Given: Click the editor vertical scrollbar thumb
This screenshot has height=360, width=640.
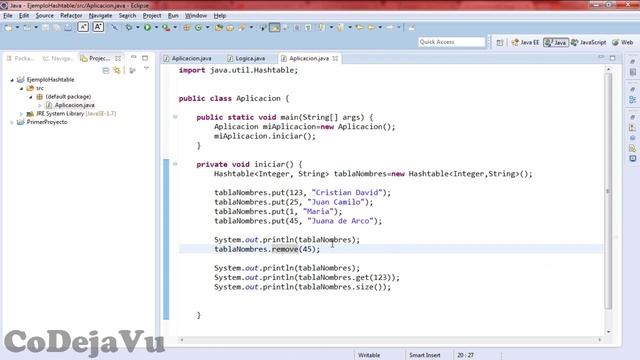Looking at the screenshot, I should pyautogui.click(x=608, y=191).
